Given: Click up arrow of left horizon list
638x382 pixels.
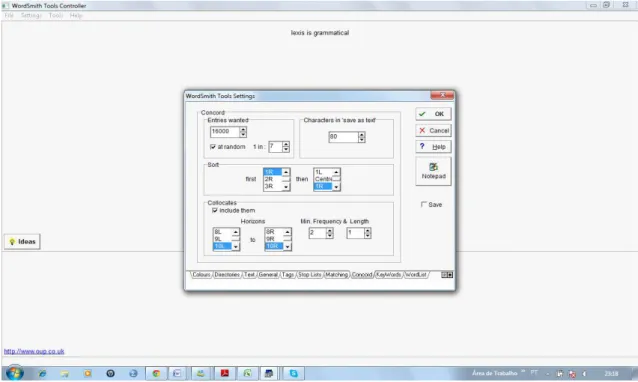Looking at the screenshot, I should point(236,232).
